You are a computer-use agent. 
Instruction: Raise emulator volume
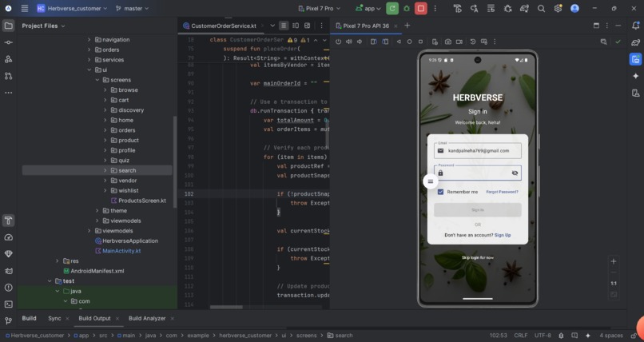(x=348, y=42)
